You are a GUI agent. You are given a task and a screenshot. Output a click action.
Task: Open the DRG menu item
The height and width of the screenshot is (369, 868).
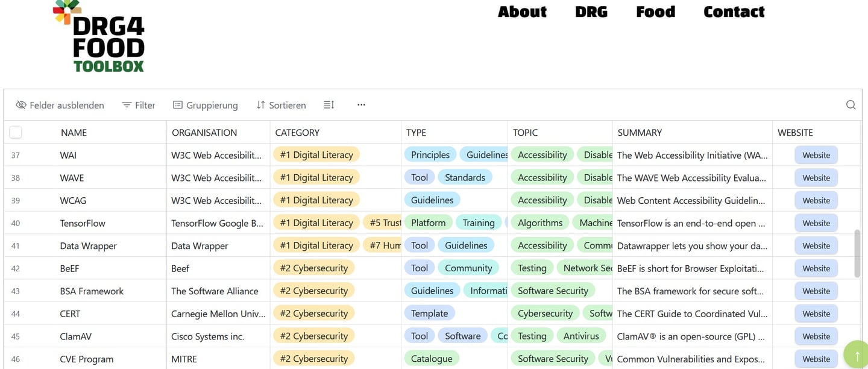click(x=591, y=11)
